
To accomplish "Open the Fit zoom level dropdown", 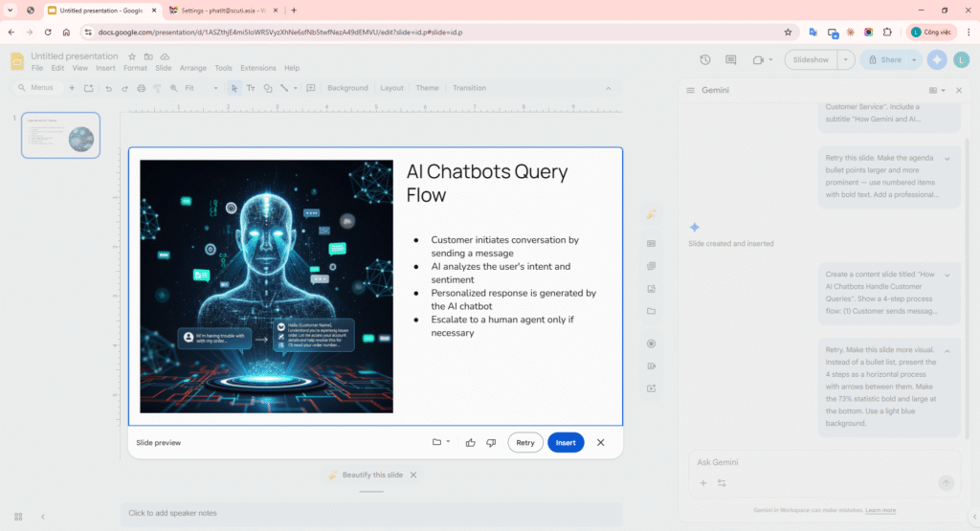I will 201,88.
